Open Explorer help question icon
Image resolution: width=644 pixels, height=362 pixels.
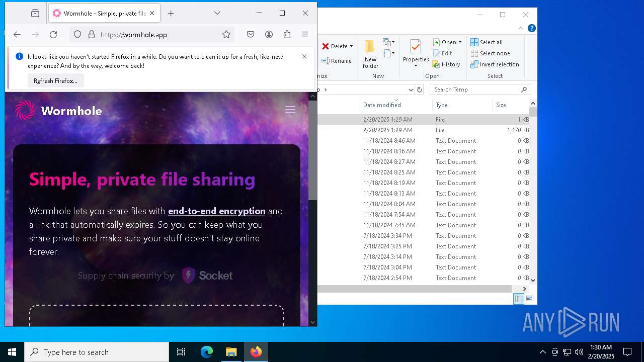point(531,28)
